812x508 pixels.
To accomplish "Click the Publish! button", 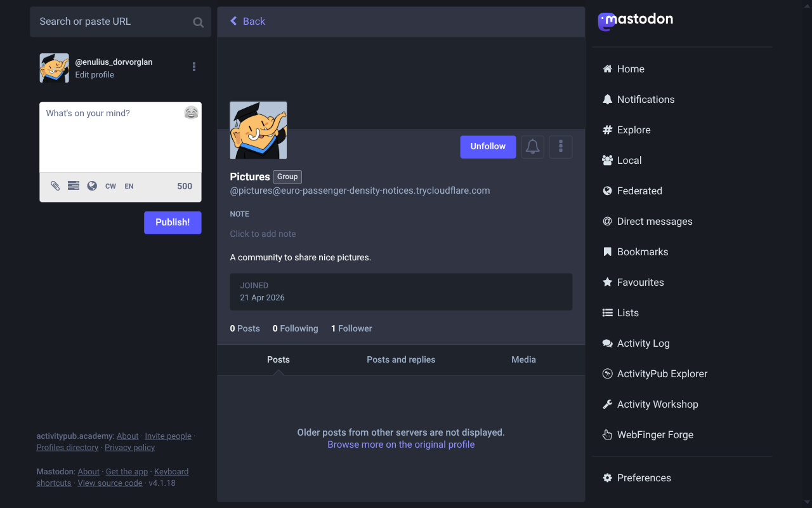I will coord(173,222).
